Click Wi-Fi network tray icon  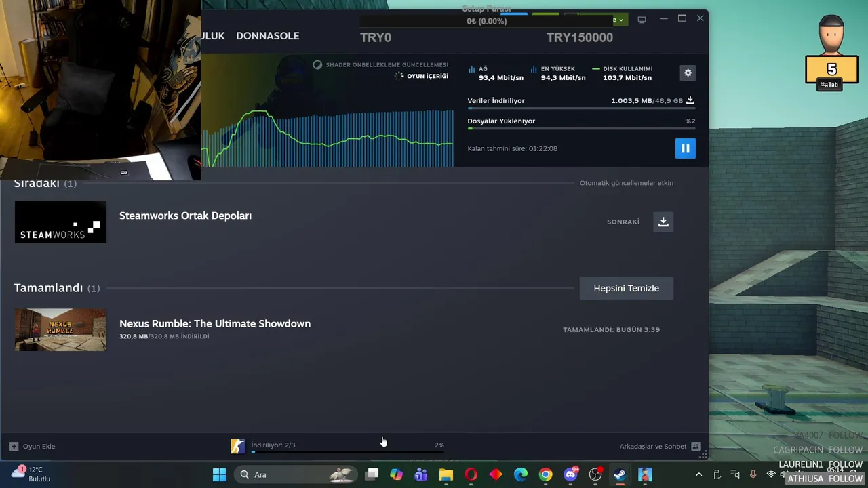771,474
